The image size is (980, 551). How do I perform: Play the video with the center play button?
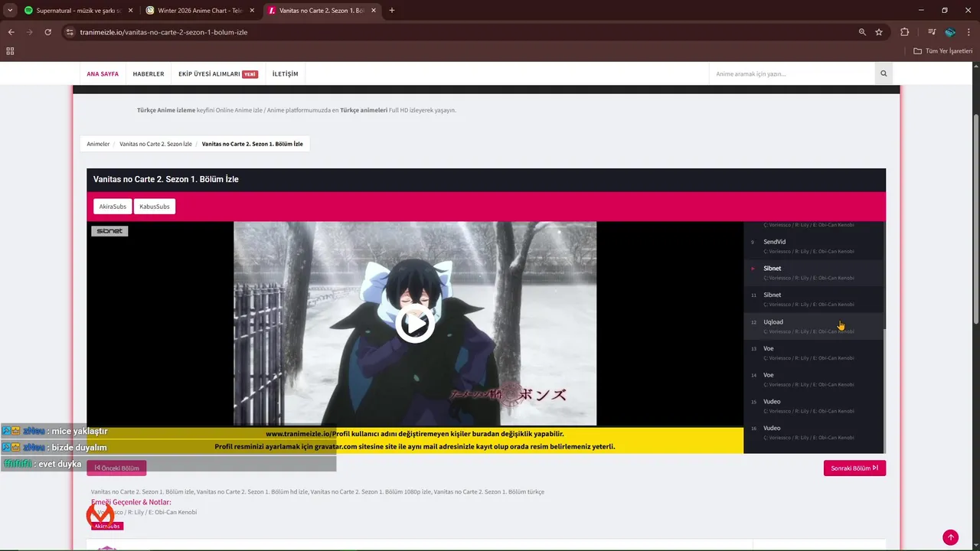415,324
